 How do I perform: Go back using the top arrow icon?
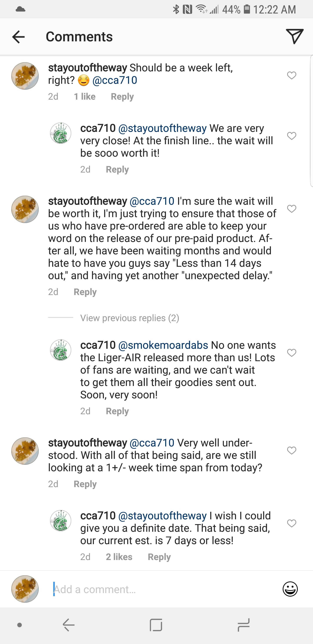click(18, 37)
